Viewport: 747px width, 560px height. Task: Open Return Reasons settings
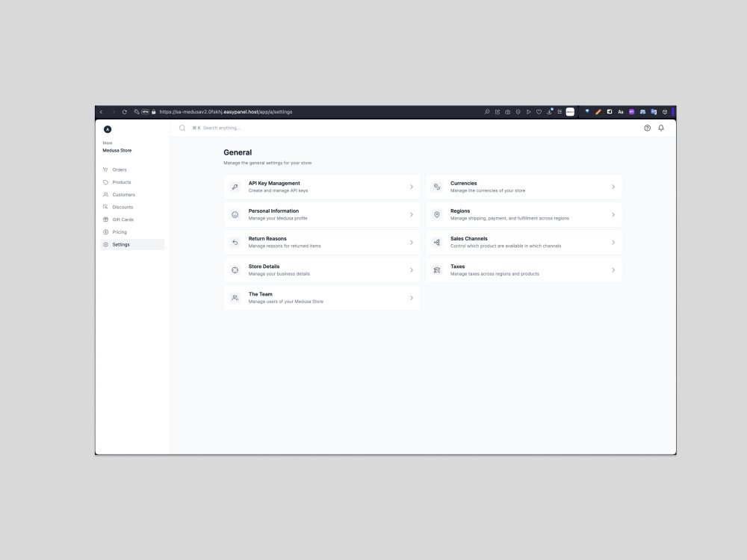(322, 243)
